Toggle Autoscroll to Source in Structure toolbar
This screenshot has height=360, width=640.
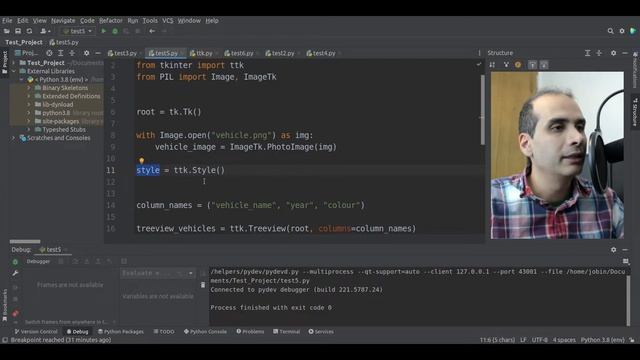[532, 65]
